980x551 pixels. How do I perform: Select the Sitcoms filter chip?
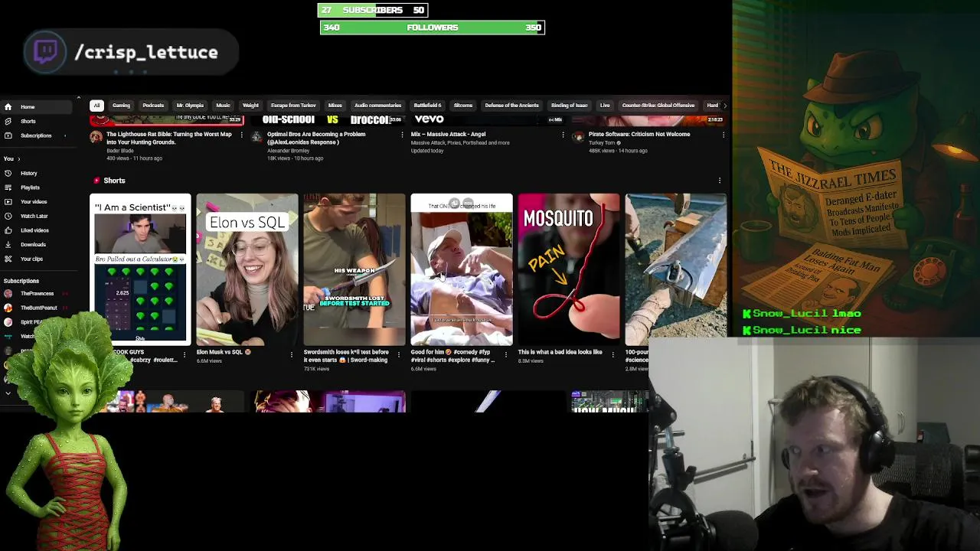pos(463,106)
